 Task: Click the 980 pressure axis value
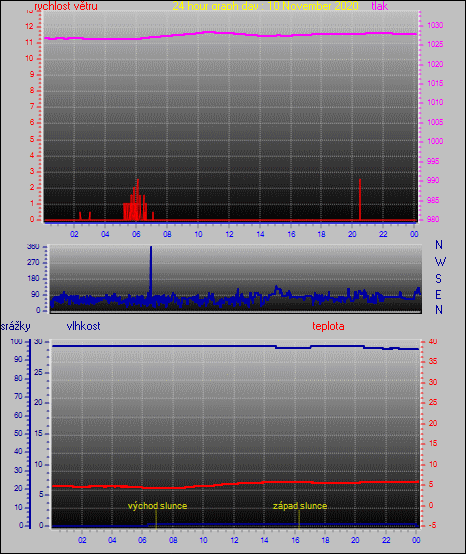tap(433, 219)
